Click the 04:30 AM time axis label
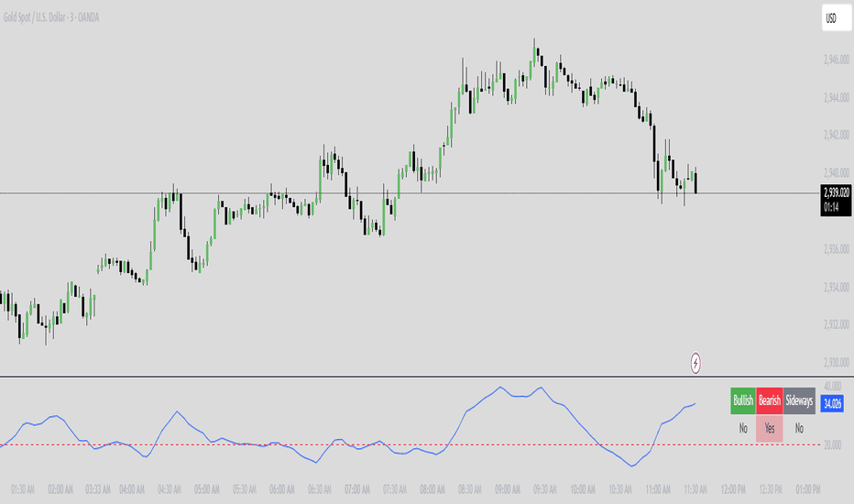The image size is (854, 504). (170, 489)
